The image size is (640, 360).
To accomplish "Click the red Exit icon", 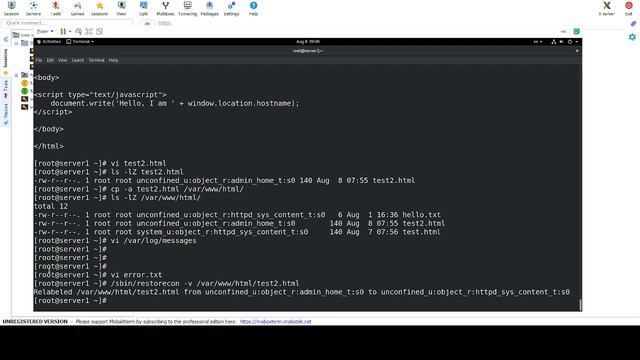I will [629, 8].
